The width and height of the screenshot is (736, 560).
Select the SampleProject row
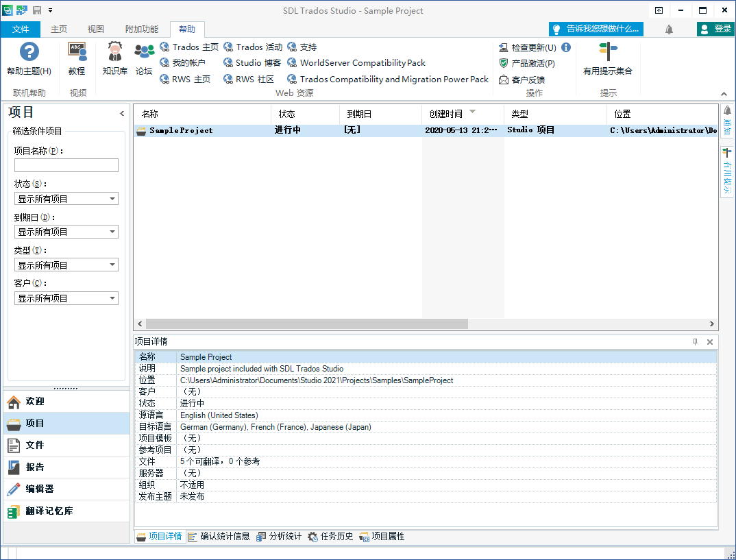tap(426, 130)
